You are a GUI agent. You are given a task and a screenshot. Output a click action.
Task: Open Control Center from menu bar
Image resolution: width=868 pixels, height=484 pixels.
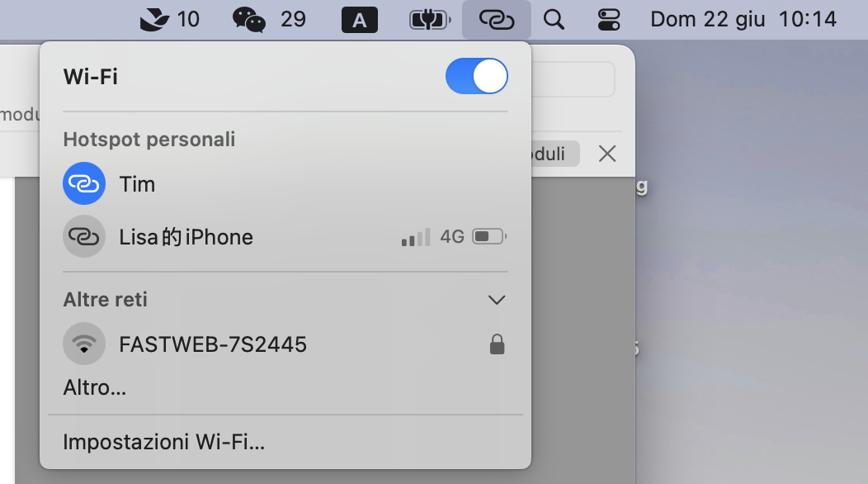609,20
